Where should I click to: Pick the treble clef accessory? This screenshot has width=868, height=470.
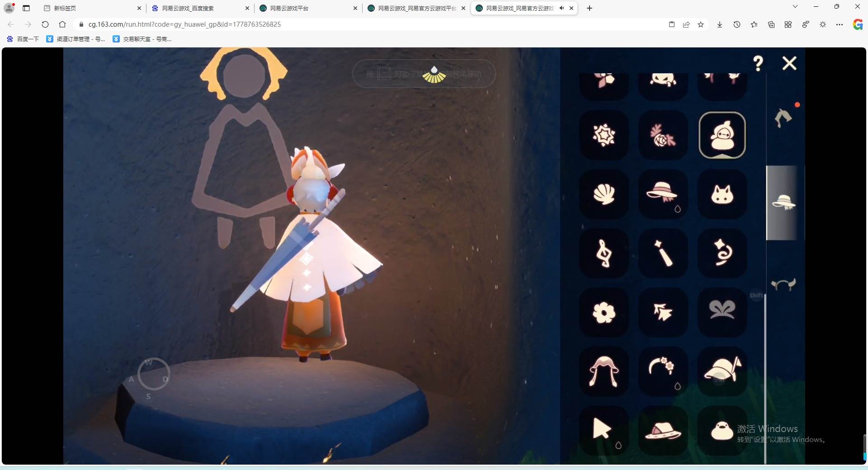pos(604,253)
